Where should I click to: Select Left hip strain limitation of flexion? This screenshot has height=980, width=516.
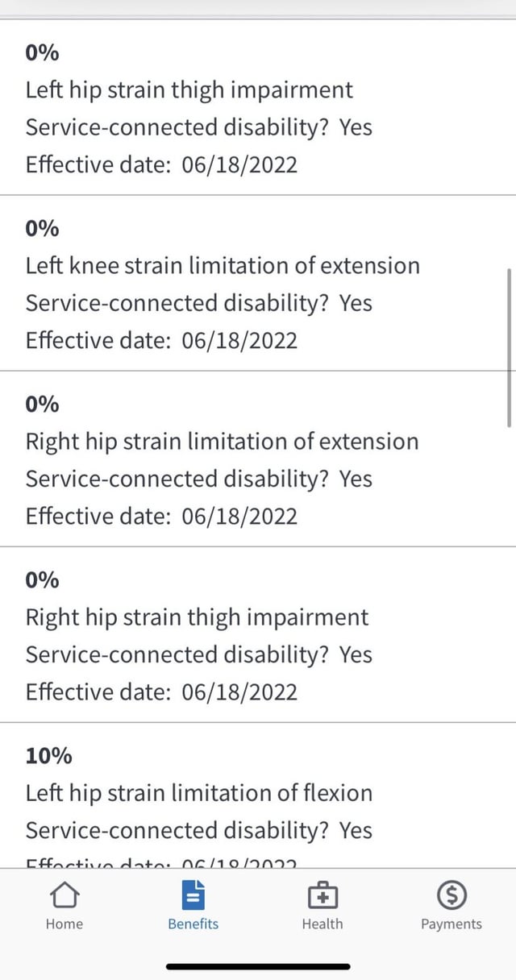click(199, 793)
